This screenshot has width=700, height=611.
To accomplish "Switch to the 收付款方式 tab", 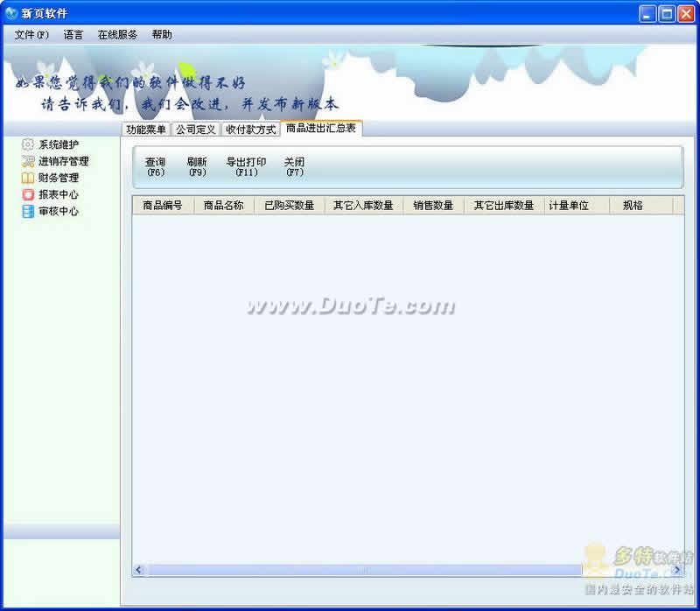I will coord(250,130).
